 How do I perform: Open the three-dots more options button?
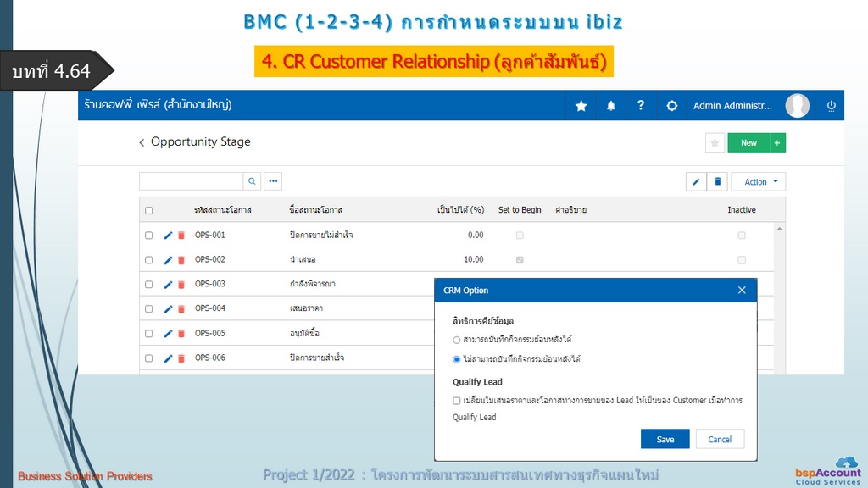point(273,181)
